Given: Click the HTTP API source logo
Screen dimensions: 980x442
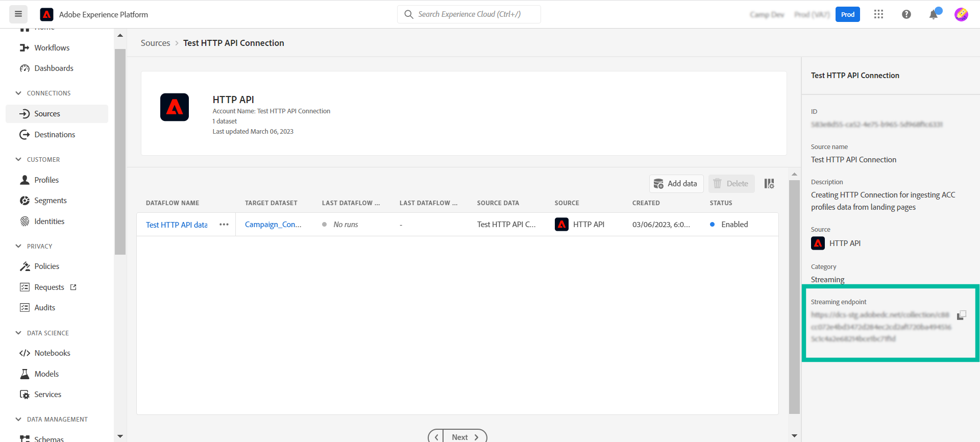Looking at the screenshot, I should (x=175, y=107).
